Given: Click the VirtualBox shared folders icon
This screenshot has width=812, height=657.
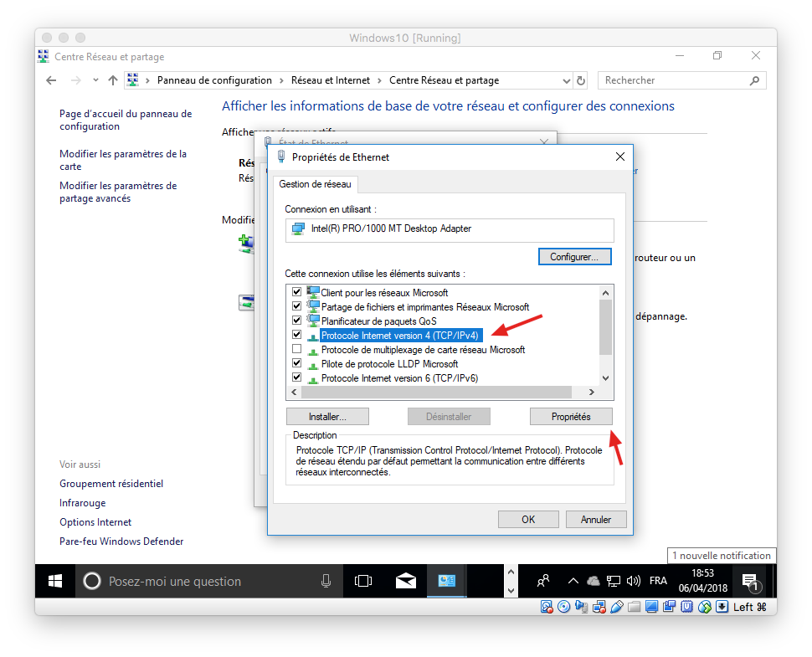Looking at the screenshot, I should (635, 607).
